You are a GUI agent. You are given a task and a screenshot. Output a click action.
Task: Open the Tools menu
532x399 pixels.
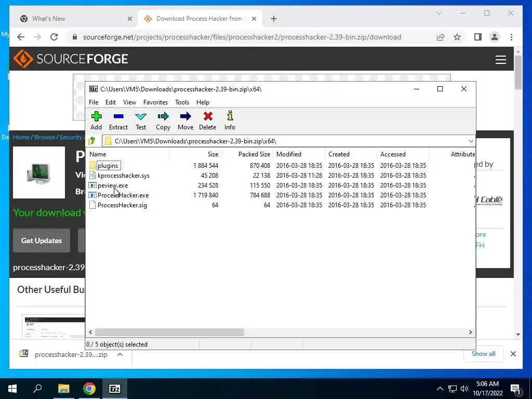pyautogui.click(x=182, y=102)
